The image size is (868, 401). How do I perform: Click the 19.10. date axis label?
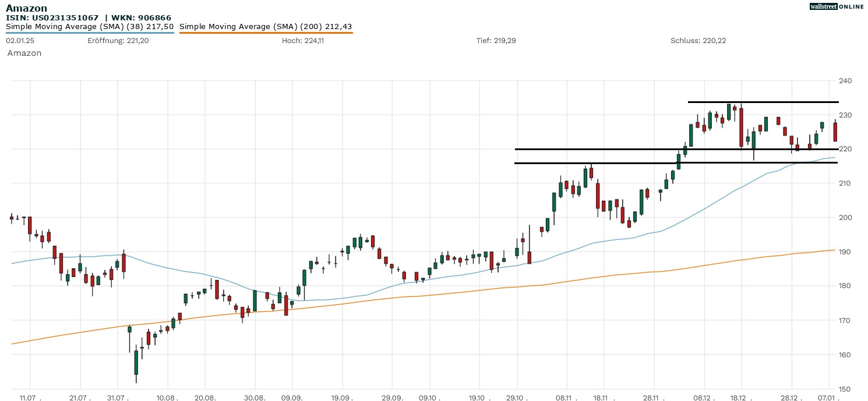(x=480, y=398)
